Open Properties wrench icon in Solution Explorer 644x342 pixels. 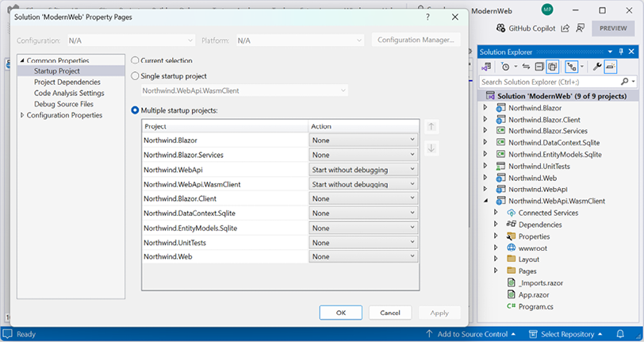(x=597, y=67)
